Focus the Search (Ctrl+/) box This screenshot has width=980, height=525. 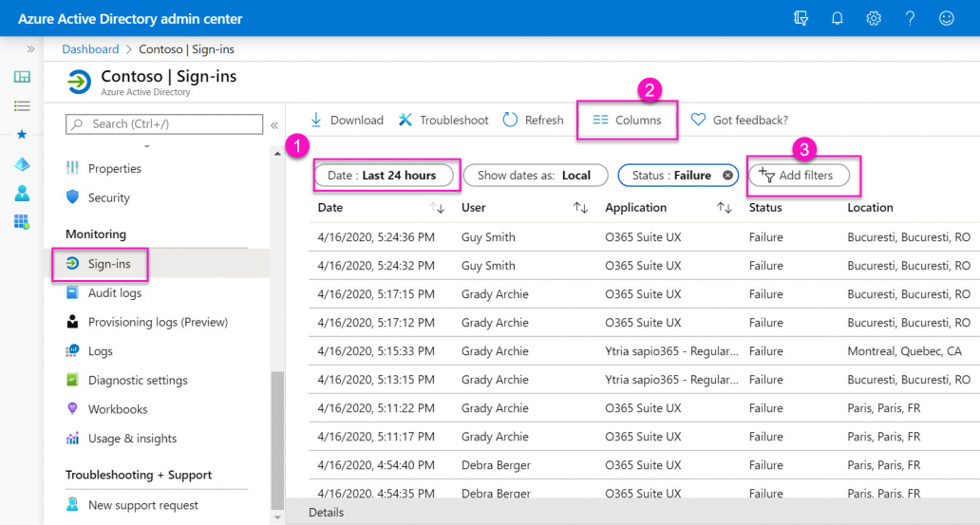point(163,123)
